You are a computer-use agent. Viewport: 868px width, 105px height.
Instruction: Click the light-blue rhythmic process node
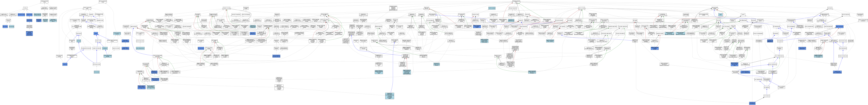[x=492, y=8]
